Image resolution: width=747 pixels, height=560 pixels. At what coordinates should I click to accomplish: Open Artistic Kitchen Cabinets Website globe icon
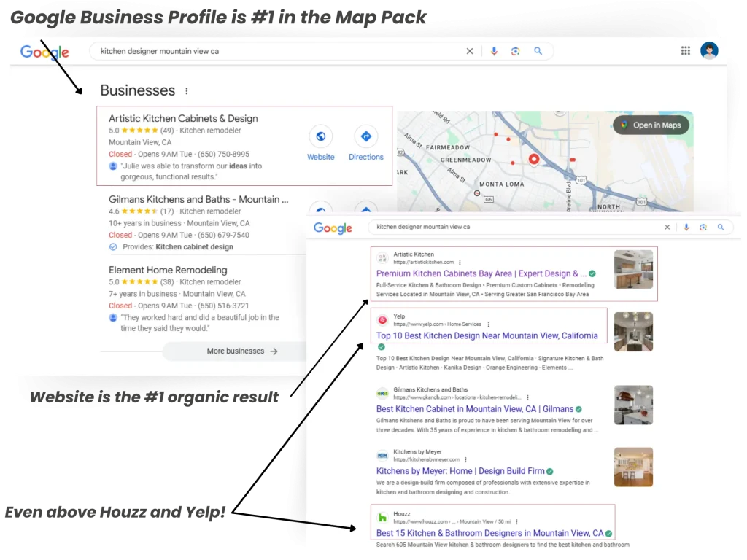click(321, 136)
